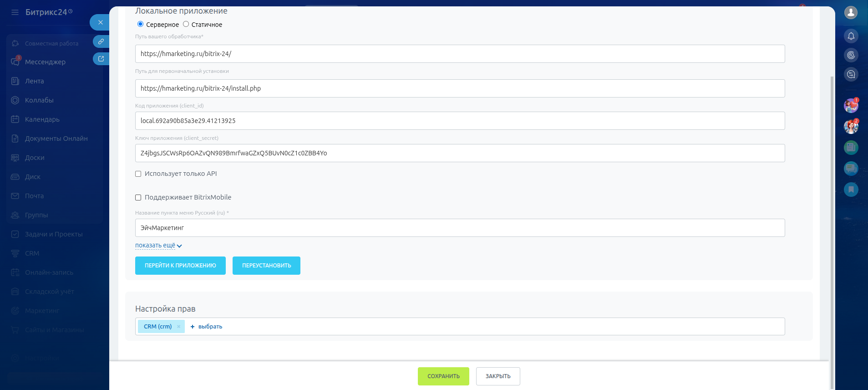Select the Статичное radio option
868x390 pixels.
[186, 24]
